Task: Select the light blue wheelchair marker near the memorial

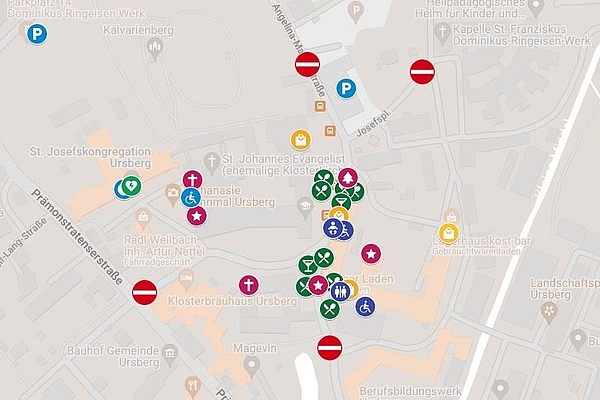Action: pyautogui.click(x=191, y=198)
